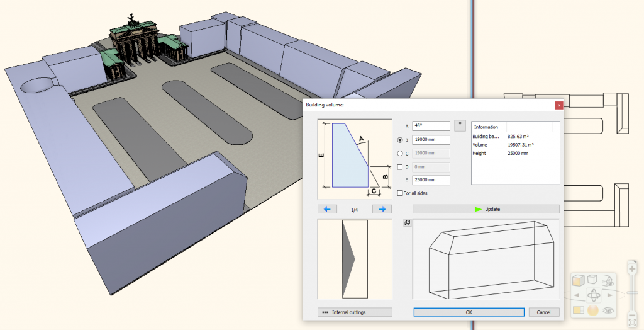
Task: Click Cancel in Building volume dialog
Action: pos(544,312)
